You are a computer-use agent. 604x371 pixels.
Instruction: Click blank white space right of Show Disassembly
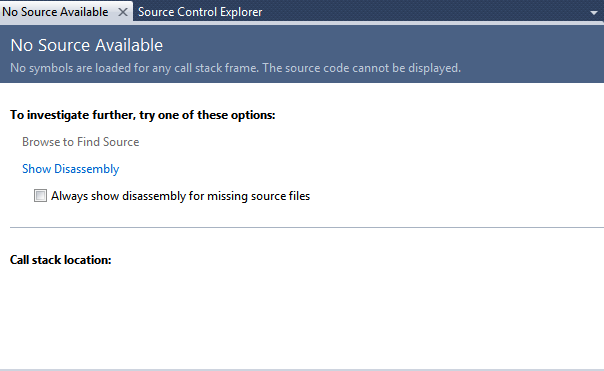click(x=347, y=169)
